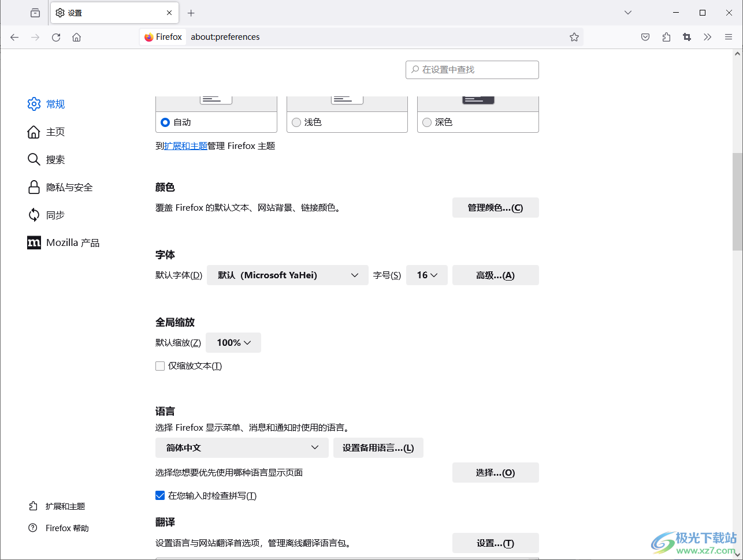The height and width of the screenshot is (560, 743).
Task: Open the 默认缩放 100% dropdown
Action: [233, 343]
